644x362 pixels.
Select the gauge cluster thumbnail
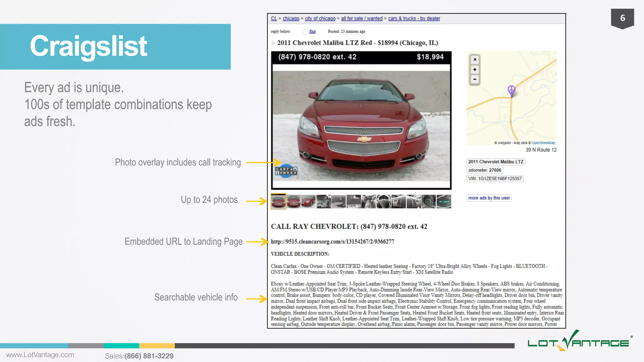point(429,201)
